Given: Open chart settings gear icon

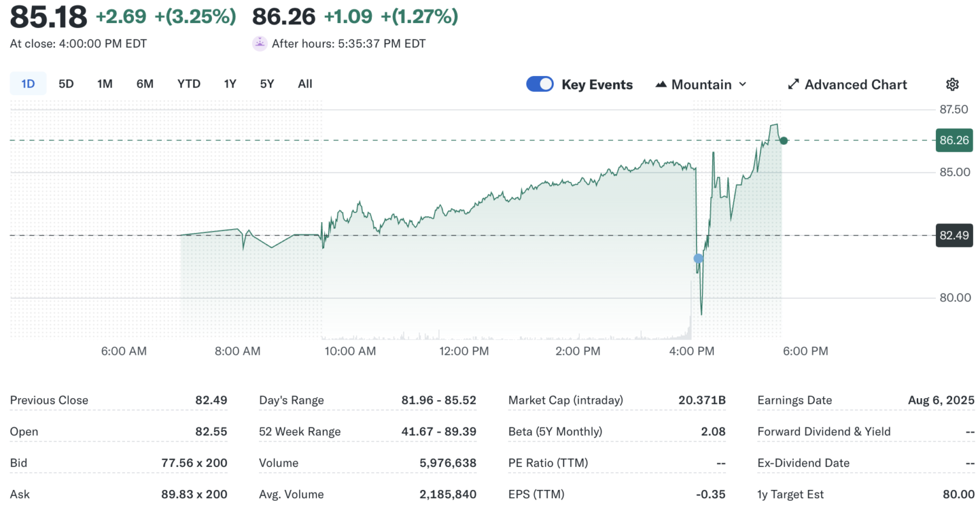Looking at the screenshot, I should tap(952, 84).
